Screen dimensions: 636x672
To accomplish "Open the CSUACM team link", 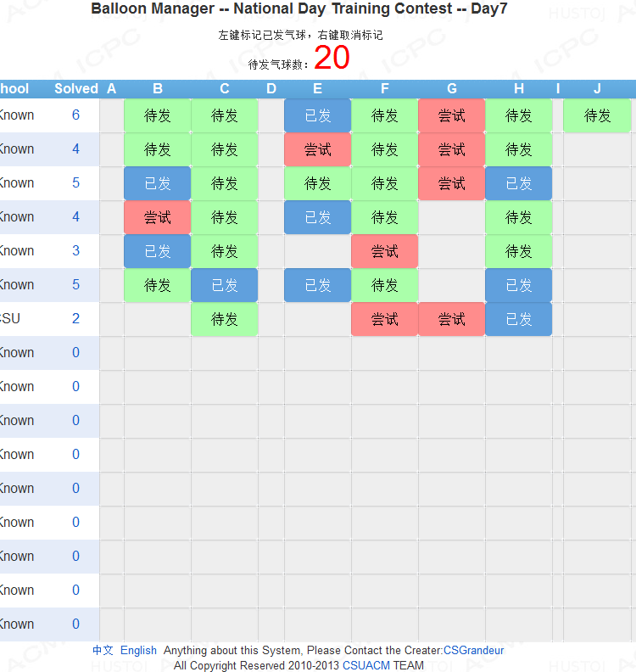I will click(x=366, y=665).
